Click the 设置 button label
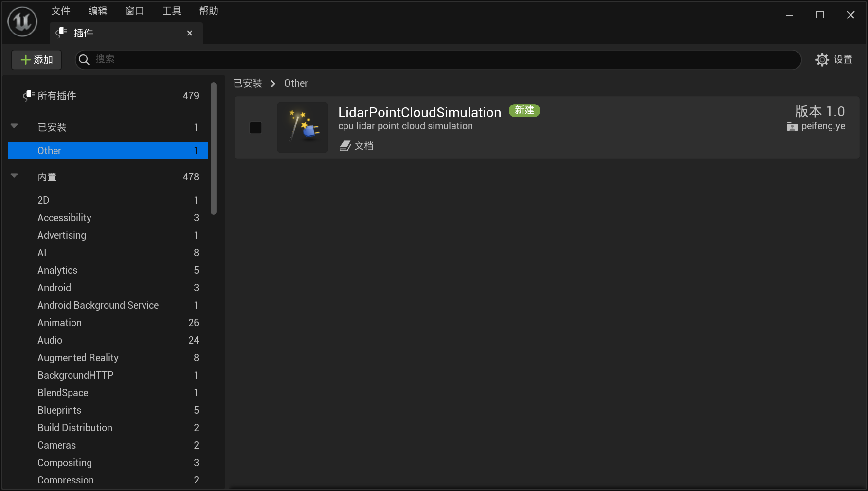868x491 pixels. pyautogui.click(x=843, y=59)
